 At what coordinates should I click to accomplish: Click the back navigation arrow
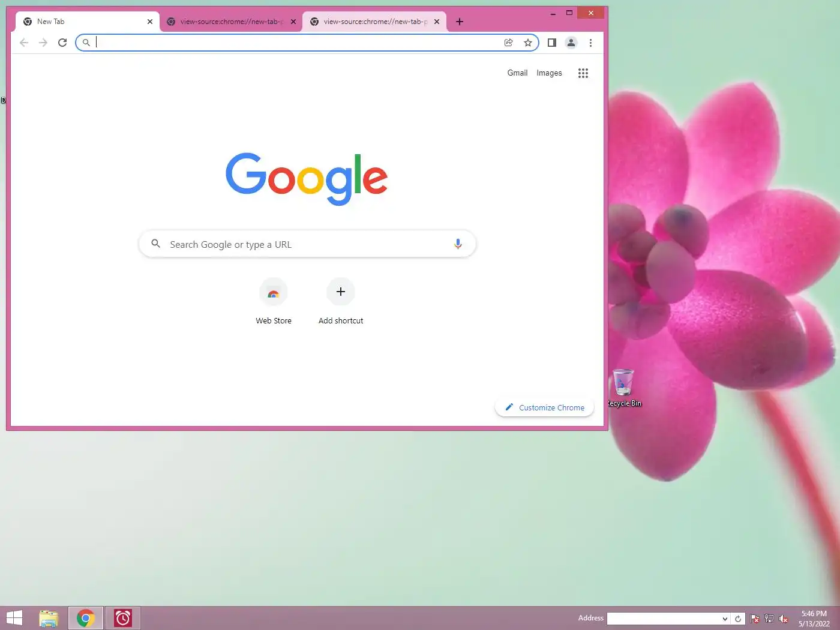pyautogui.click(x=24, y=43)
